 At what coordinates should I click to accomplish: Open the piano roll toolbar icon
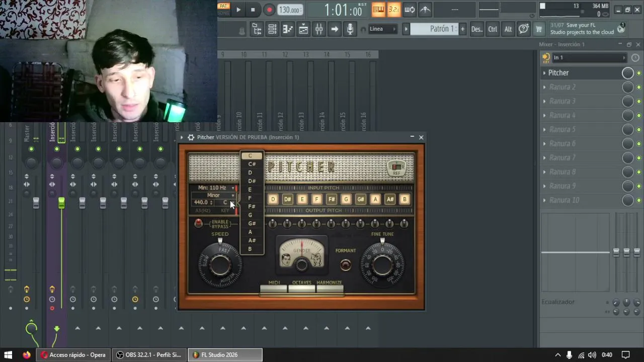288,29
